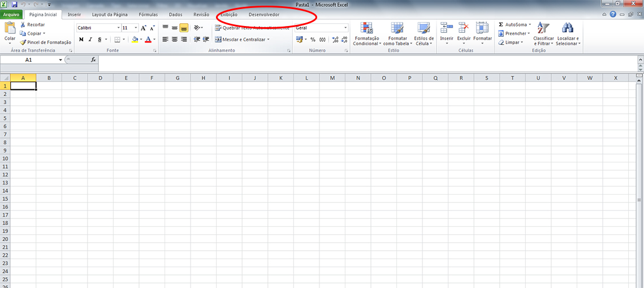Screen dimensions: 644x288
Task: Switch to Desenvolvedor ribbon tab
Action: (264, 14)
